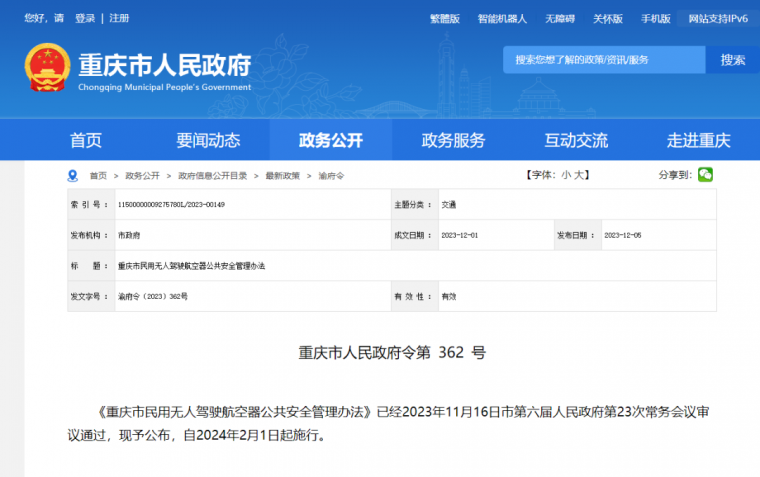Click 首页 in the breadcrumb
The width and height of the screenshot is (760, 477).
tap(98, 175)
